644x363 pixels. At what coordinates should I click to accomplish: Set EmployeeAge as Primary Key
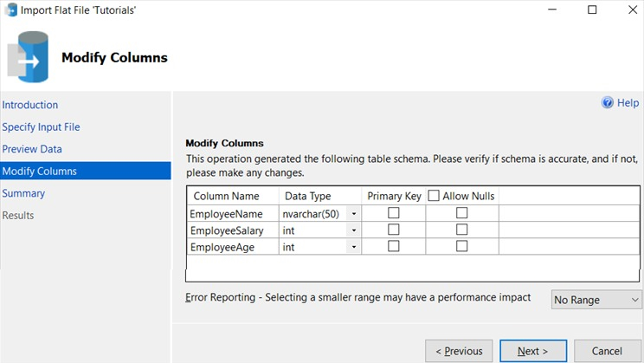tap(394, 247)
